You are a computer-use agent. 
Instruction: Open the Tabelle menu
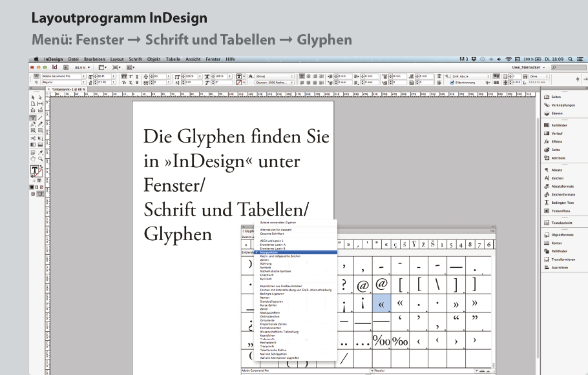pos(173,59)
